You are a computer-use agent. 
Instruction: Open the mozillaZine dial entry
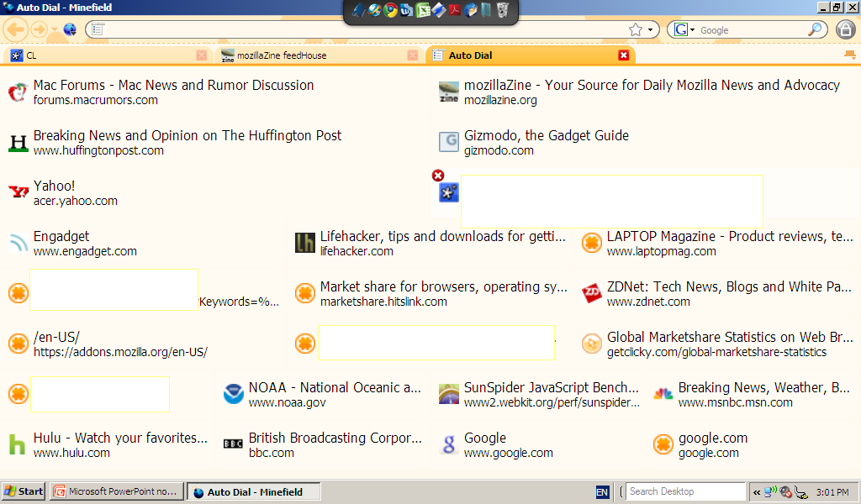click(646, 92)
